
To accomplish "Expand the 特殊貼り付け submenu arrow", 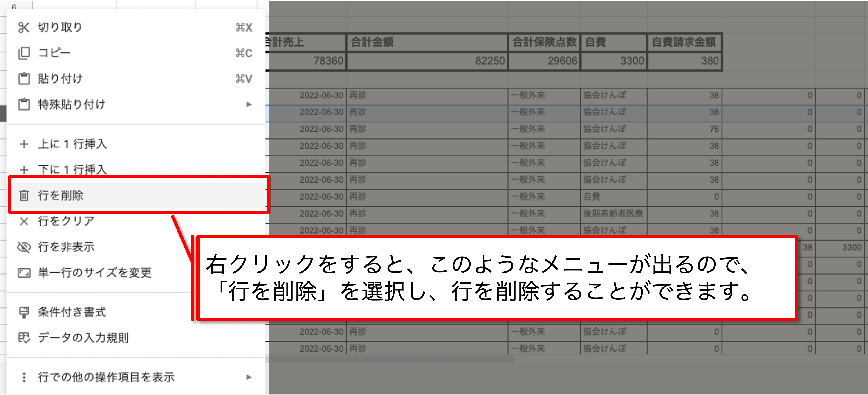I will [x=249, y=104].
